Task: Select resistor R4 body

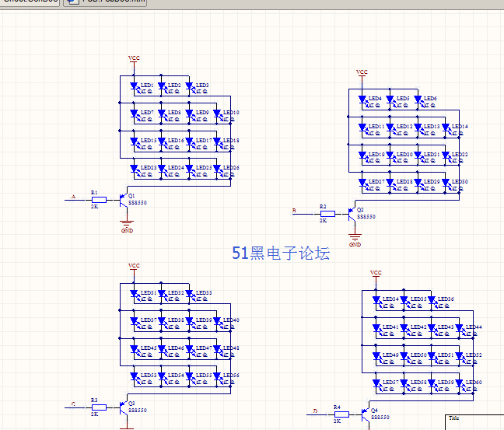Action: pyautogui.click(x=341, y=414)
